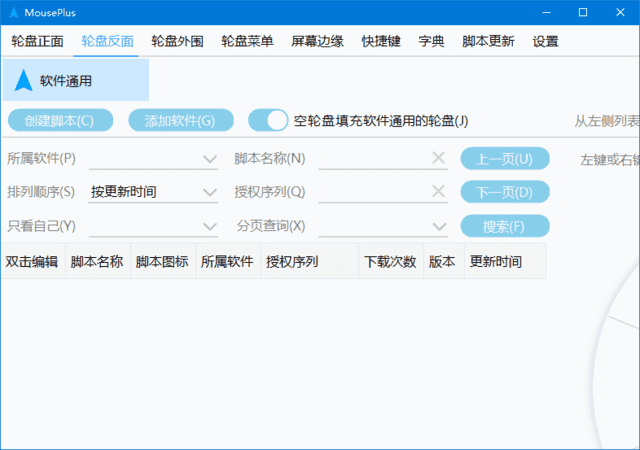Clear the 脚本名称 field with X icon
640x450 pixels.
[438, 158]
